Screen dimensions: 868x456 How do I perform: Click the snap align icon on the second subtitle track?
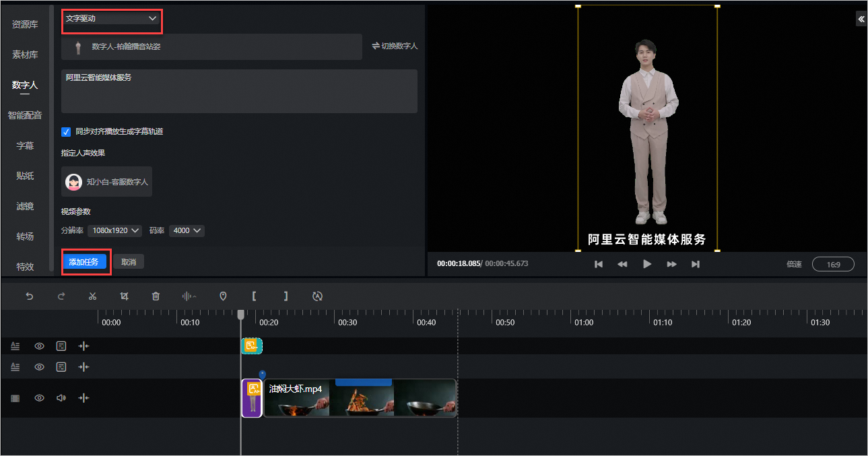click(x=84, y=367)
